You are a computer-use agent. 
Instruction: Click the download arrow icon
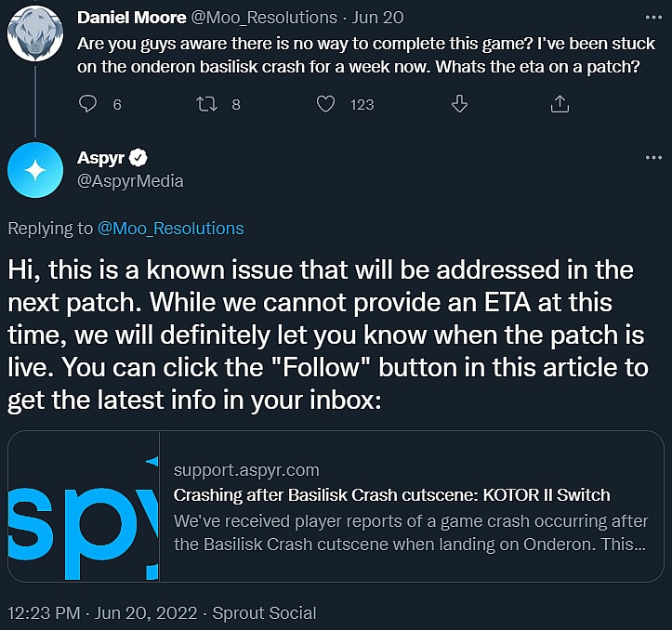[x=459, y=104]
